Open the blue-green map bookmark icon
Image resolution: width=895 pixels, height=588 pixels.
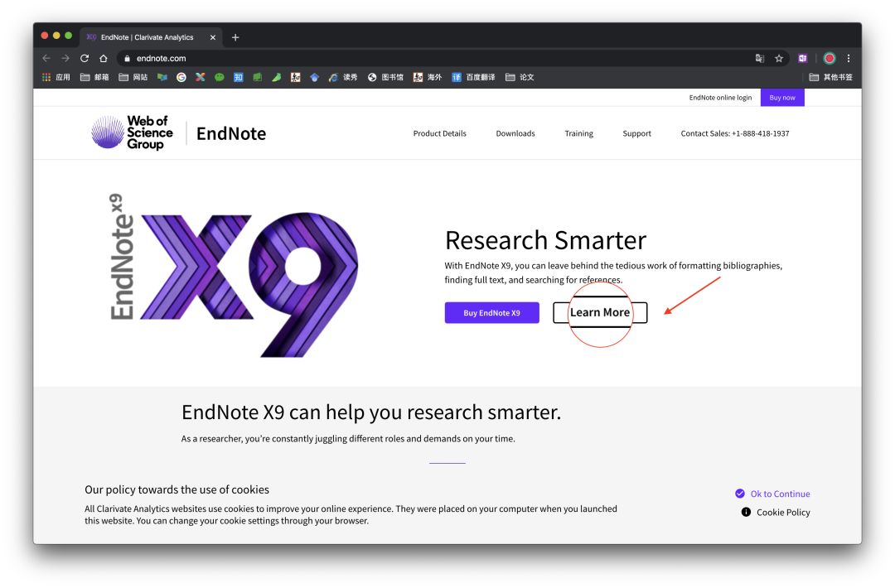pos(162,77)
